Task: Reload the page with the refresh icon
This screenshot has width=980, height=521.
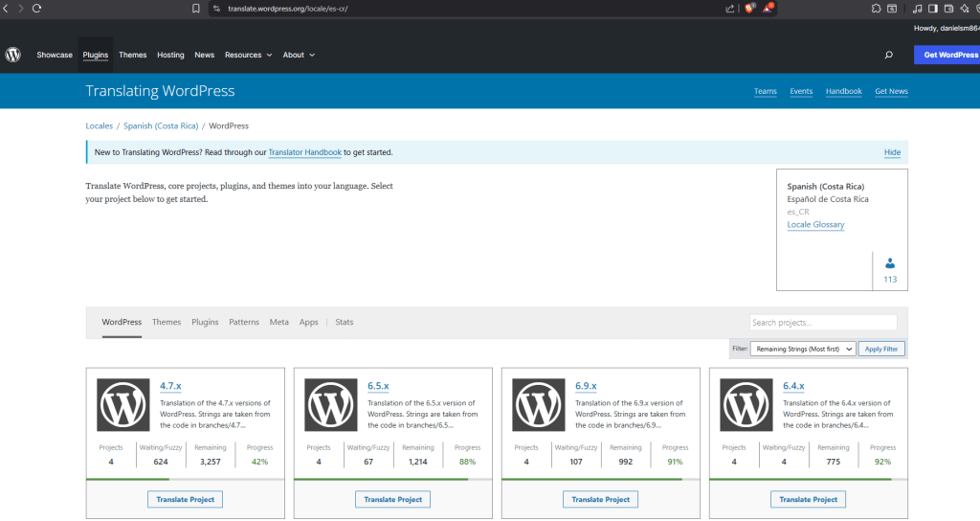Action: [36, 8]
